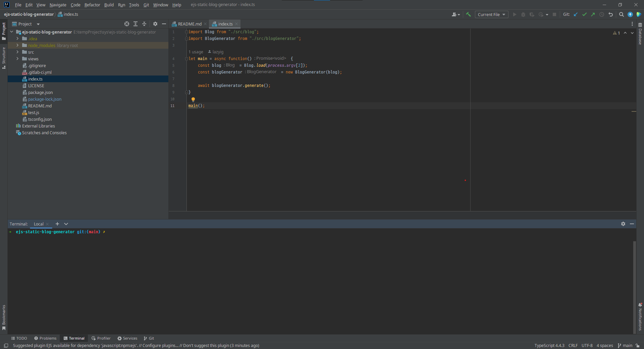Click the Select Opened File target icon
The width and height of the screenshot is (644, 349).
pyautogui.click(x=126, y=24)
